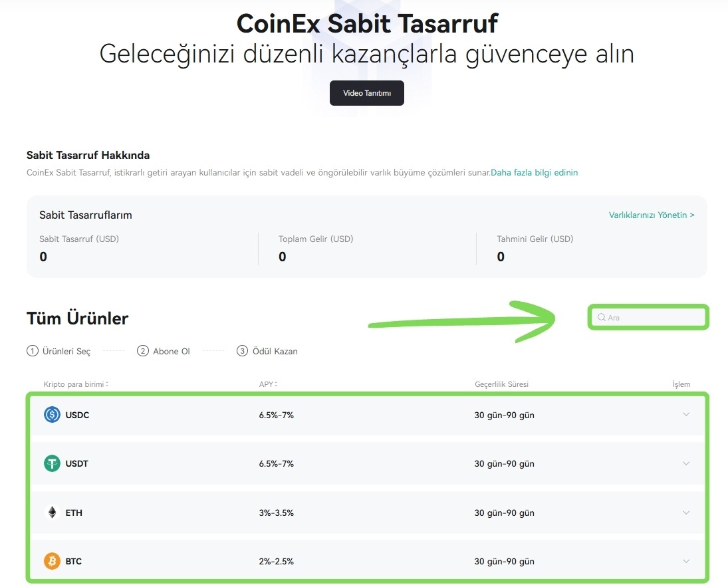Image resolution: width=728 pixels, height=587 pixels.
Task: Click the step 1 Ürünleri Seç circle
Action: pyautogui.click(x=32, y=351)
